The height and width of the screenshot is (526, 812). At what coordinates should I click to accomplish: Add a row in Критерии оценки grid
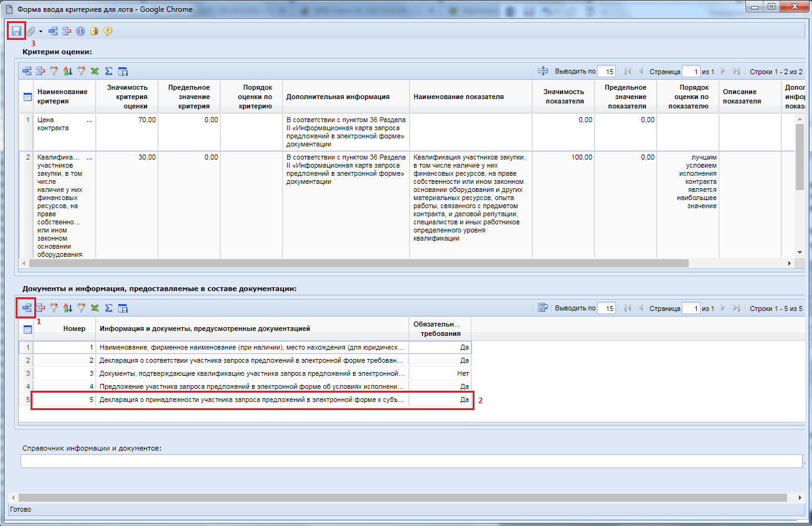click(27, 71)
